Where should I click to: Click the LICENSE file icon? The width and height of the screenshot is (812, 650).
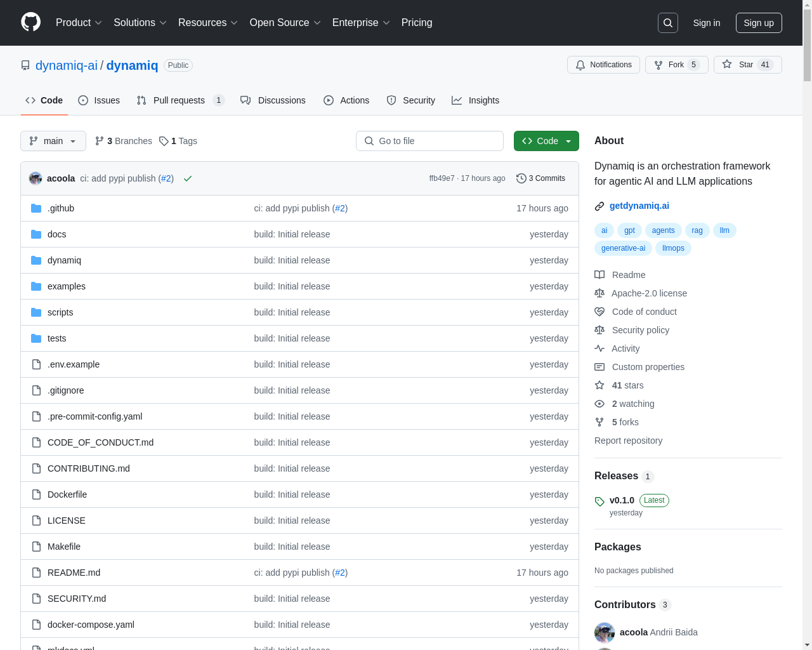point(36,521)
